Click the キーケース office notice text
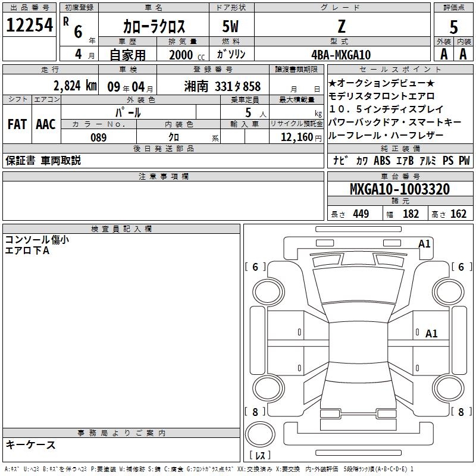Viewport: 476px width, 476px height. (31, 444)
